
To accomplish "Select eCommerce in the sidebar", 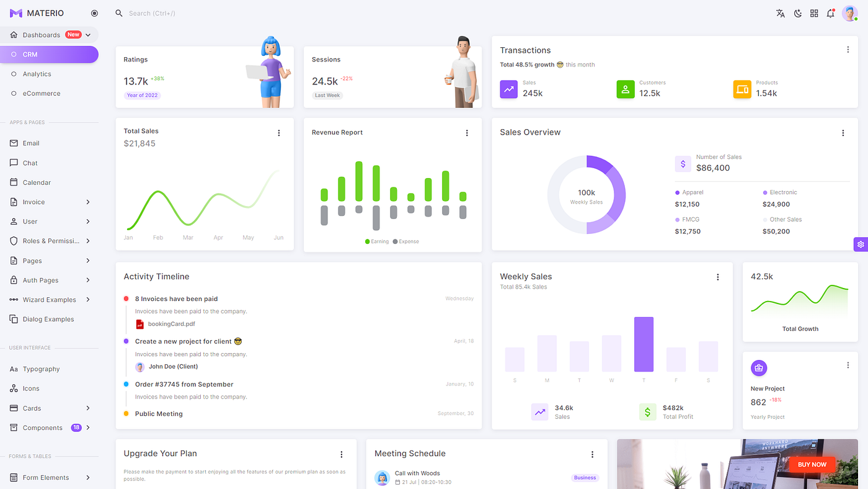I will tap(42, 94).
